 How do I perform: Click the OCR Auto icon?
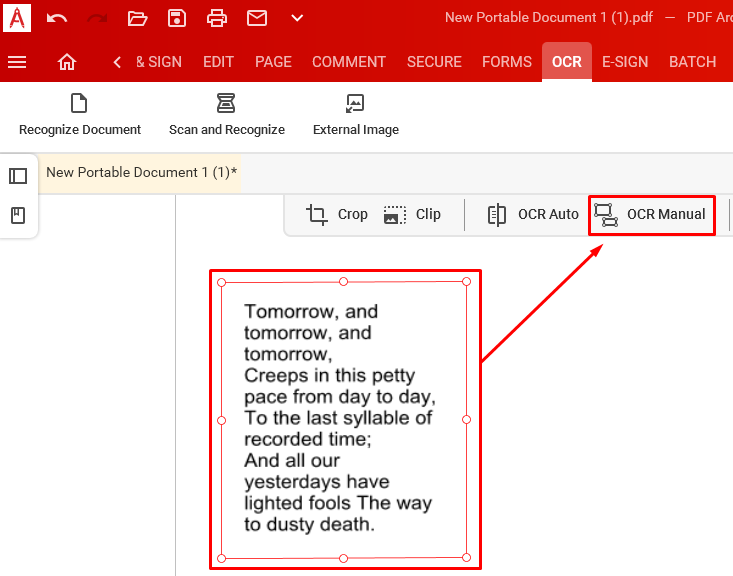click(496, 215)
